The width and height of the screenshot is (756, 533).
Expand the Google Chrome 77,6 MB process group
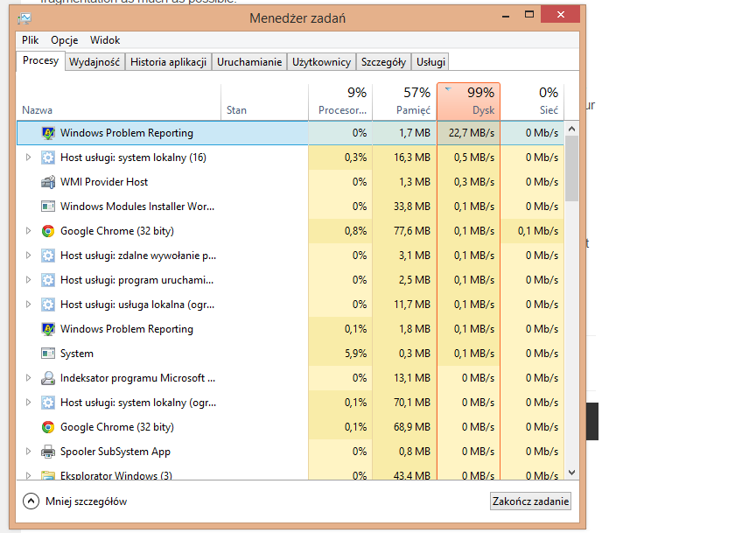(x=29, y=230)
